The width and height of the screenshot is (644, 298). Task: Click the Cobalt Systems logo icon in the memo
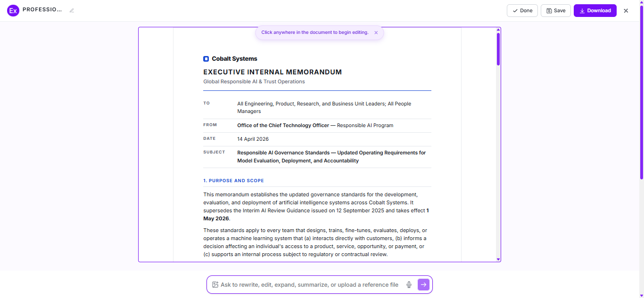(206, 59)
